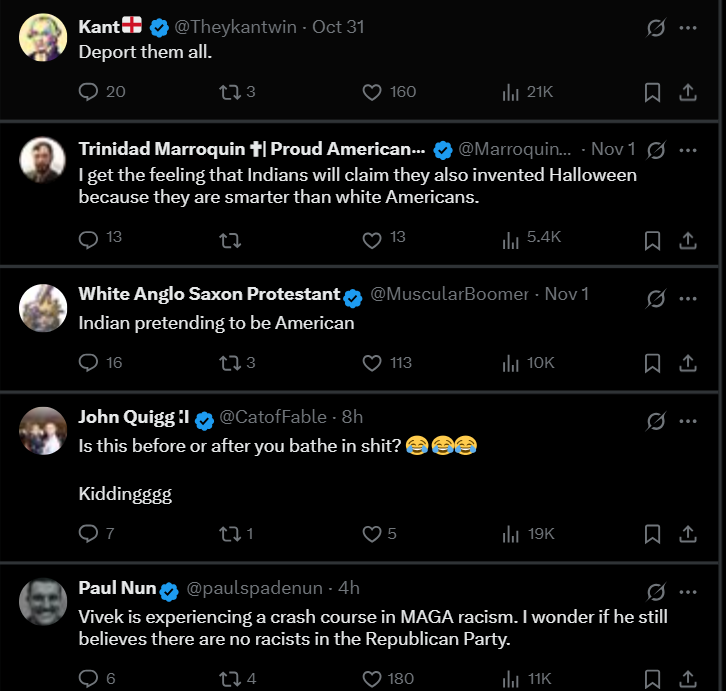Image resolution: width=726 pixels, height=691 pixels.
Task: Like Kant's post
Action: coord(372,92)
